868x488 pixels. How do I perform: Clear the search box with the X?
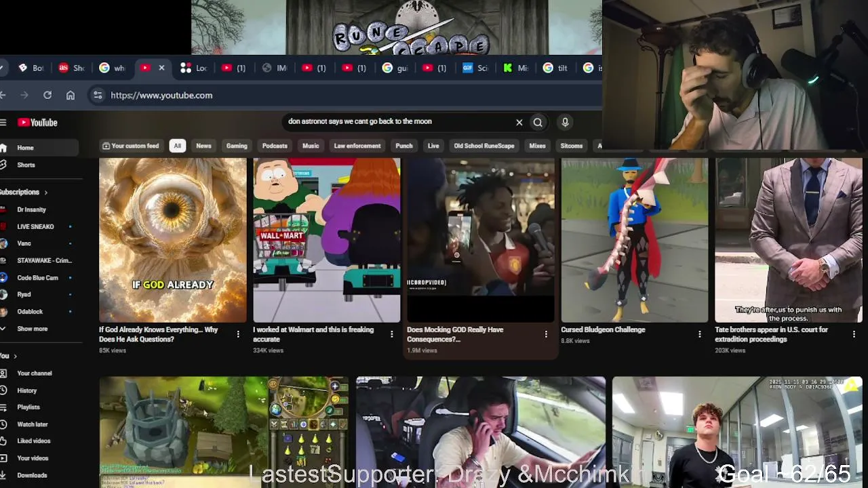tap(519, 123)
